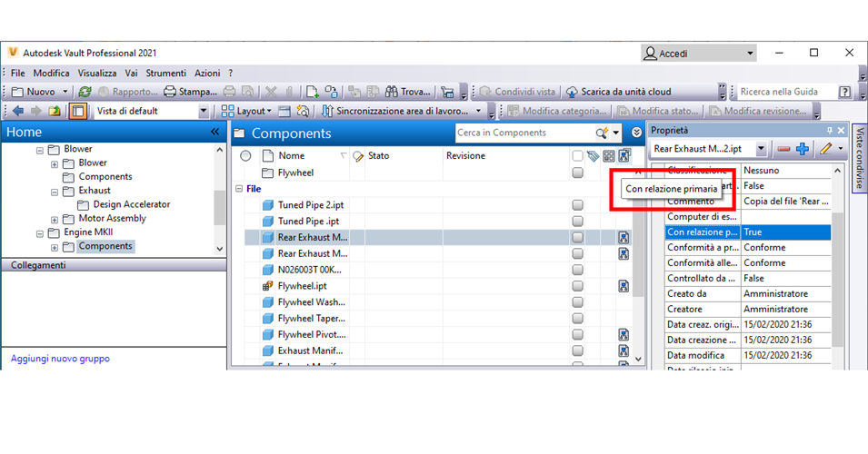Open the Nuovo dropdown arrow

pos(65,92)
